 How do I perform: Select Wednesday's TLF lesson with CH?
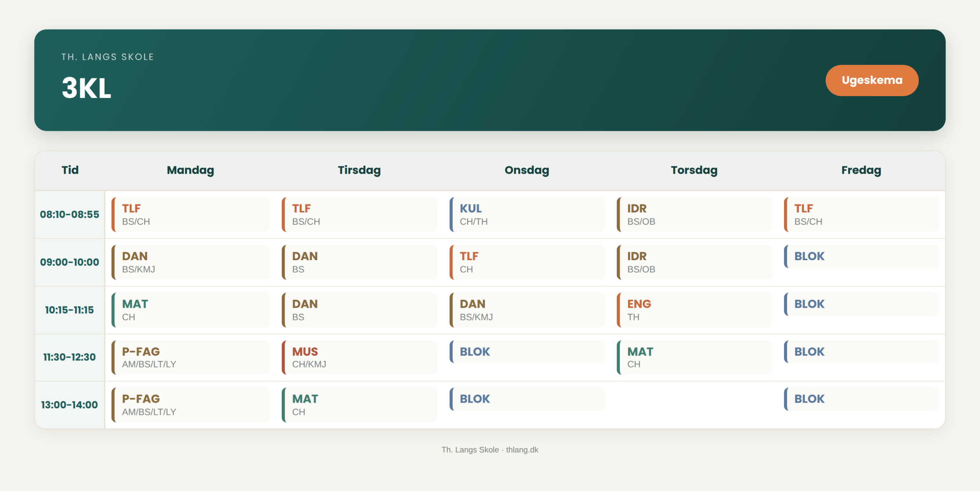coord(527,262)
